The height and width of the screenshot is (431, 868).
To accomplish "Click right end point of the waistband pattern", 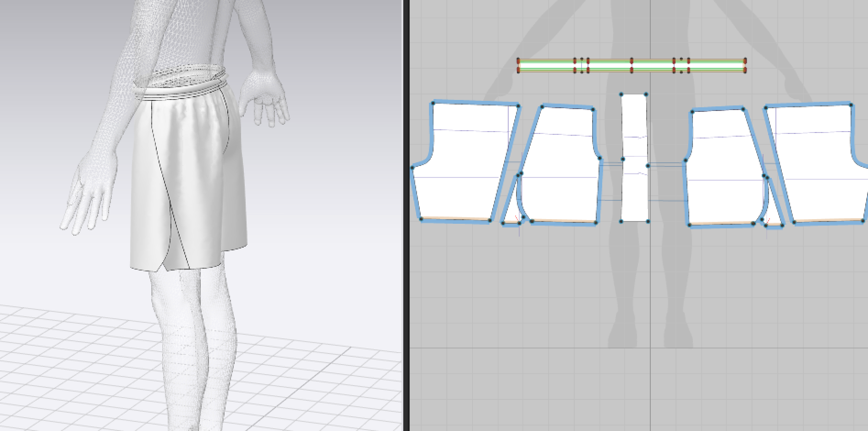I will (745, 65).
